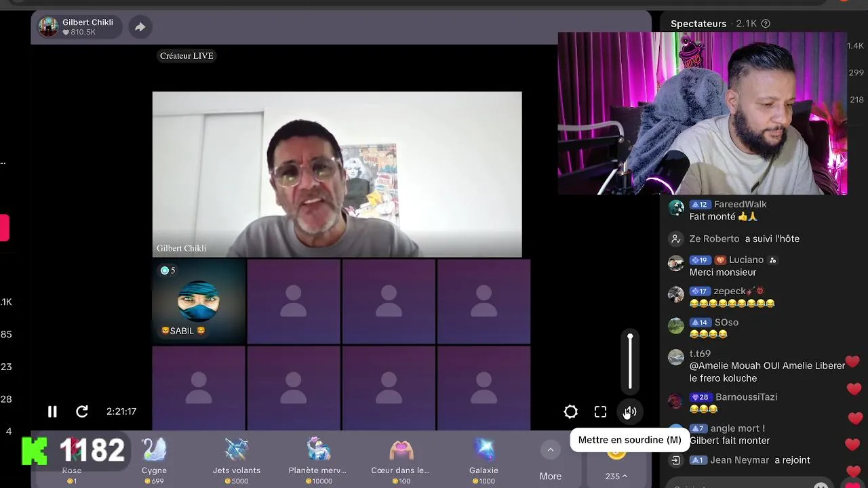This screenshot has height=488, width=868.
Task: Click the 'Fait monté' chat message
Action: (x=724, y=217)
